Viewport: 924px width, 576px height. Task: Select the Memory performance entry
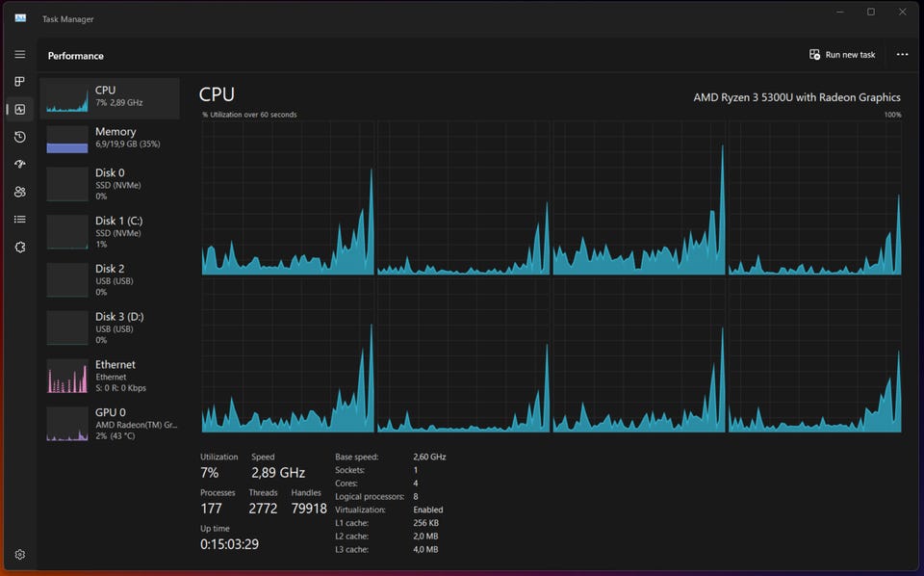[x=110, y=140]
